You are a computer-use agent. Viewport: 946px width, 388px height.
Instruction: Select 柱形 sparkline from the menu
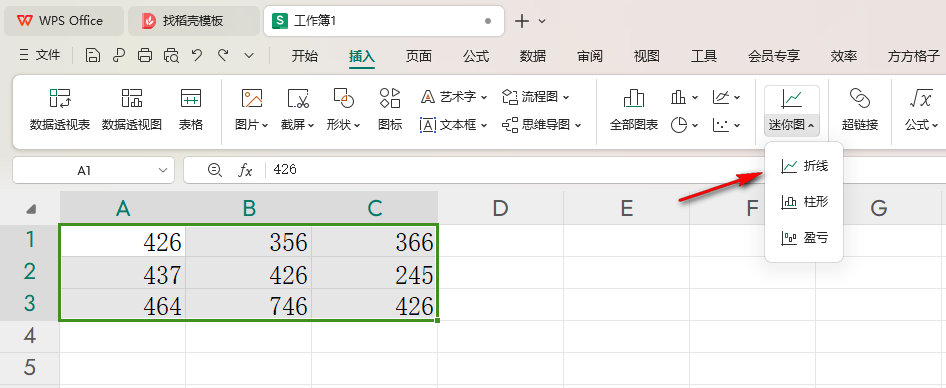coord(804,202)
